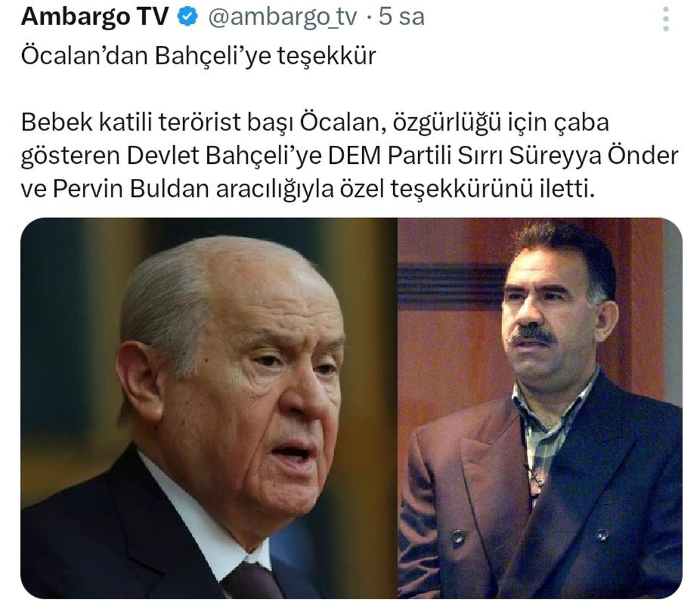Open the Ambargo TV profile name
700x612 pixels.
[x=94, y=17]
